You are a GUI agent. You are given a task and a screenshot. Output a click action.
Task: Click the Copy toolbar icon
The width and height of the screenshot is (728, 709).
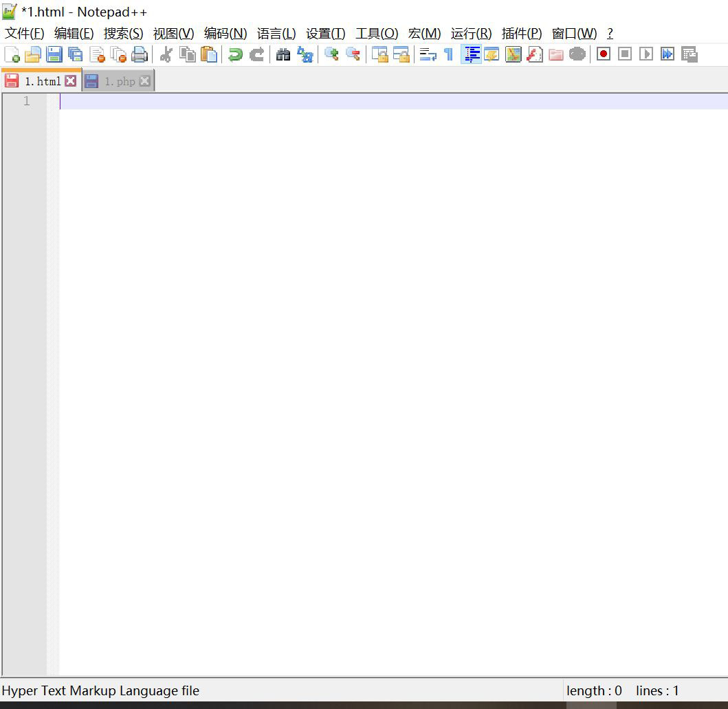pos(188,55)
